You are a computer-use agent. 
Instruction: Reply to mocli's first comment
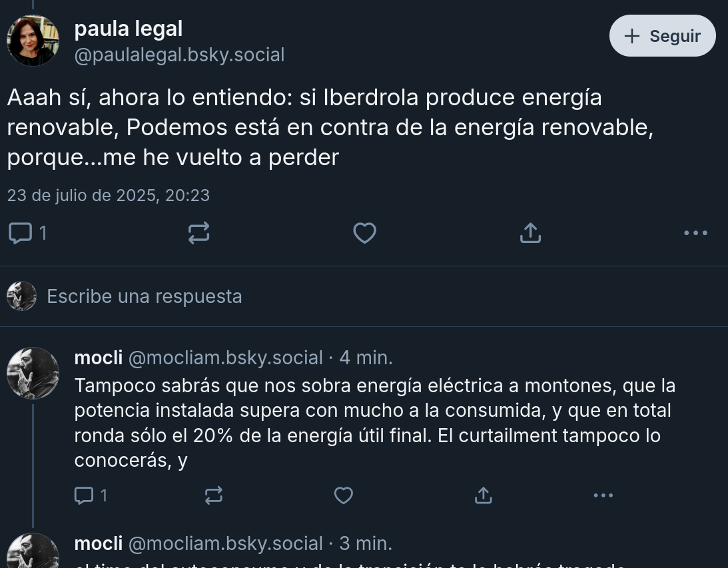(x=84, y=495)
